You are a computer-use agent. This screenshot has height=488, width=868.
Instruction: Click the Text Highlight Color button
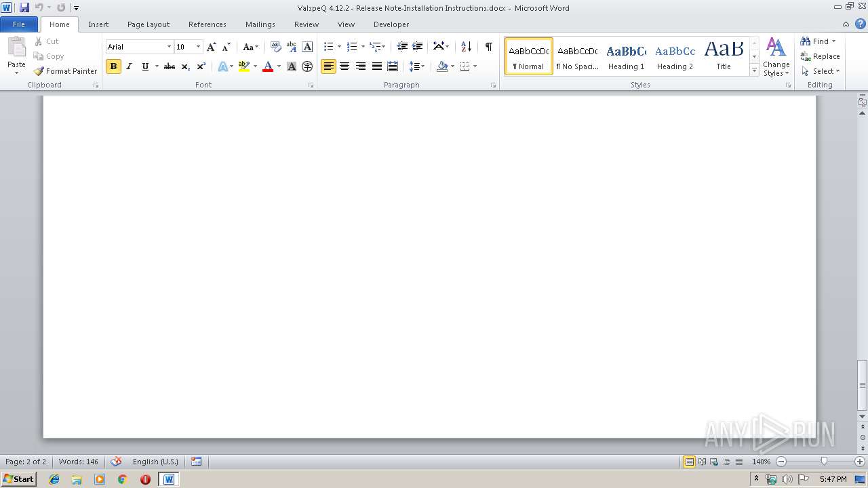244,66
